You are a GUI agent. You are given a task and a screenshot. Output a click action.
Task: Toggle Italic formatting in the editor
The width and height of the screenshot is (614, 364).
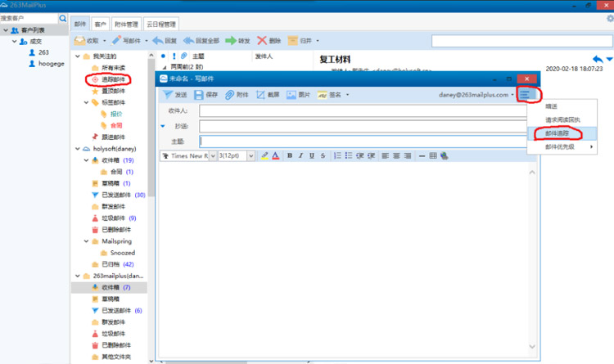coord(300,155)
